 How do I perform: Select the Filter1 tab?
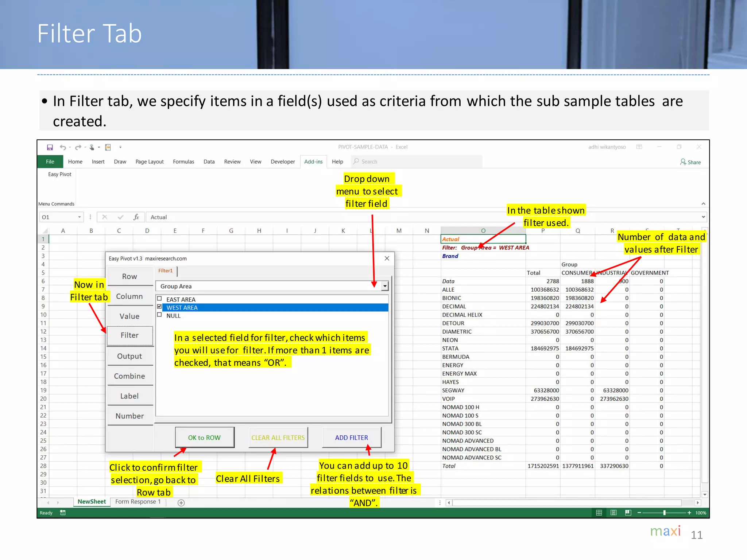(166, 271)
